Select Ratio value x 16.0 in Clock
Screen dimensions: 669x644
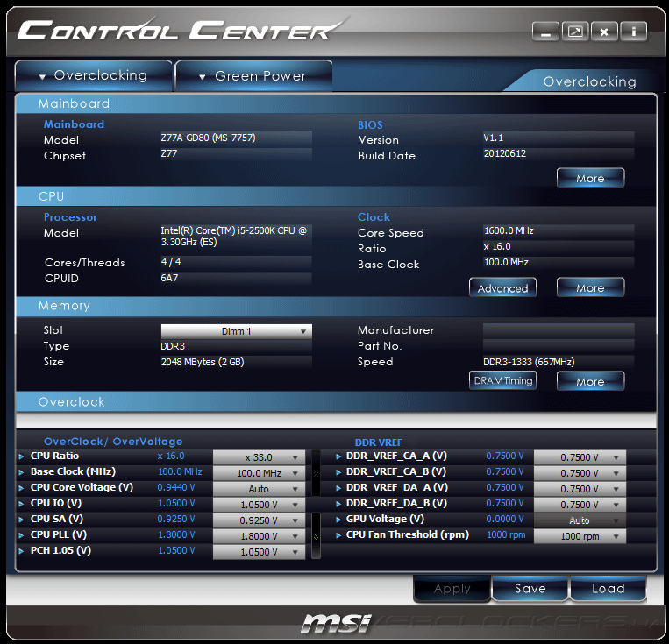tap(497, 246)
